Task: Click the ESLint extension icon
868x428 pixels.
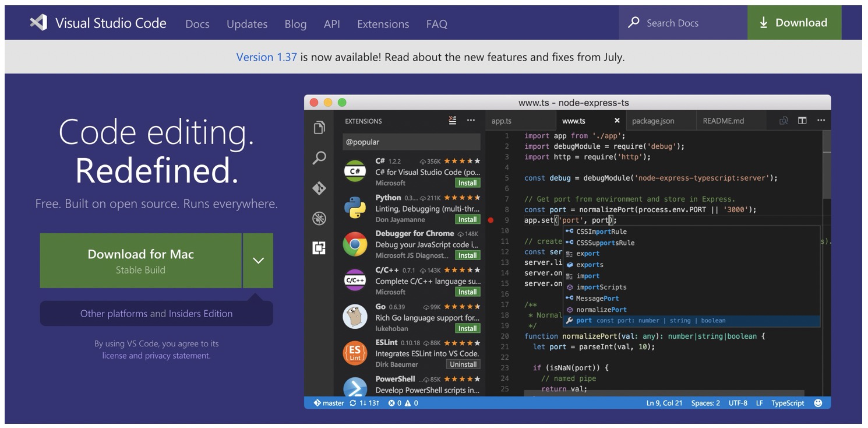Action: tap(355, 353)
